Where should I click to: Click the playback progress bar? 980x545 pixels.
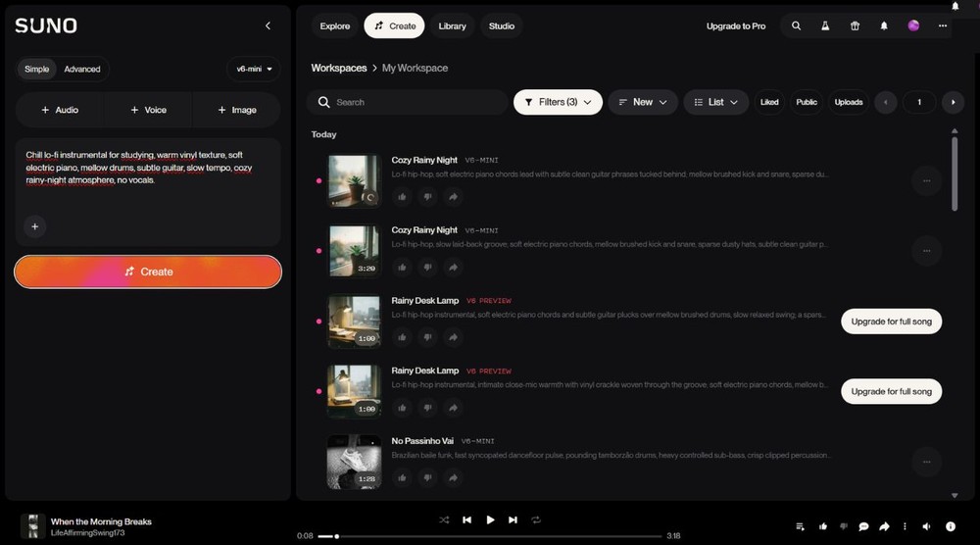point(489,535)
